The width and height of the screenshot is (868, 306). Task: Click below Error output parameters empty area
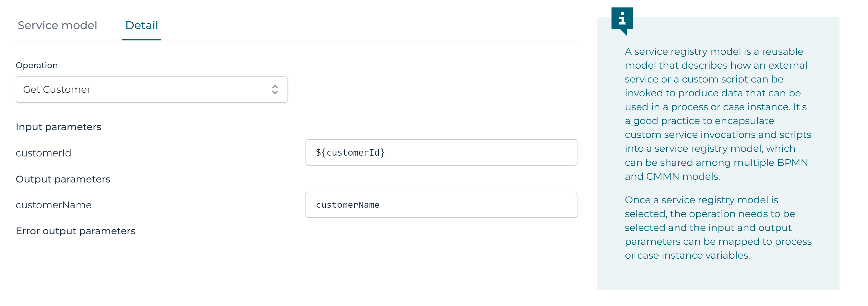pos(270,270)
